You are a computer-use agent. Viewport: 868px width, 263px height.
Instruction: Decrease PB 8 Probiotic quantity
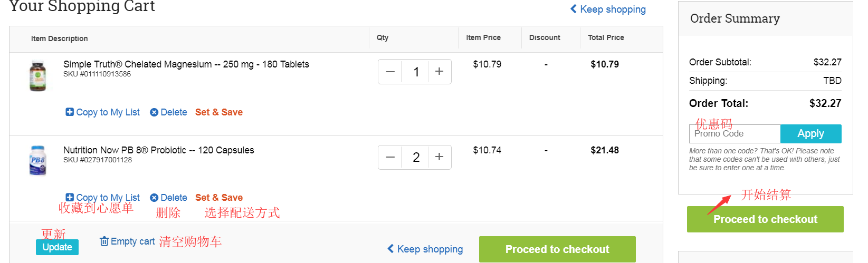[x=390, y=157]
